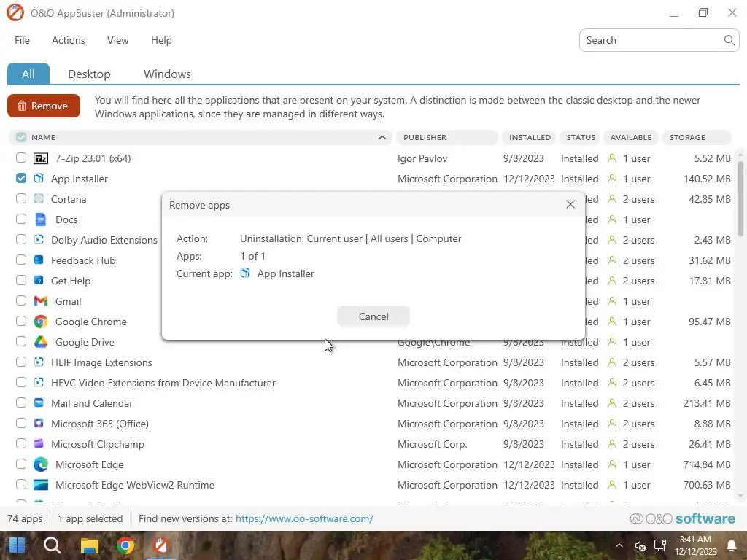
Task: Click the Microsoft 365 (Office) icon
Action: coord(39,424)
